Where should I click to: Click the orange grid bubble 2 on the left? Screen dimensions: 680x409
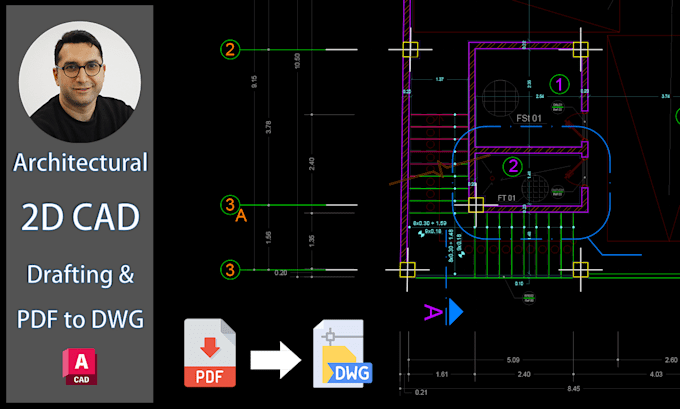tap(230, 49)
